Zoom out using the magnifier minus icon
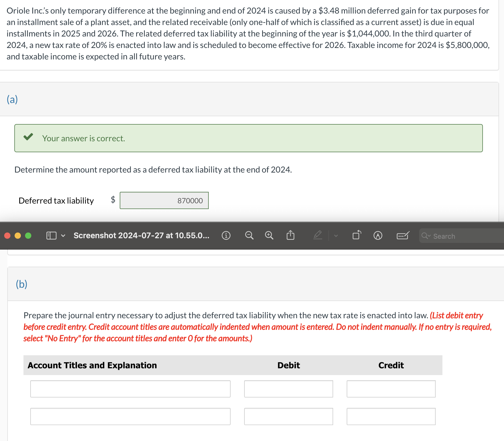This screenshot has height=441, width=504. [249, 235]
